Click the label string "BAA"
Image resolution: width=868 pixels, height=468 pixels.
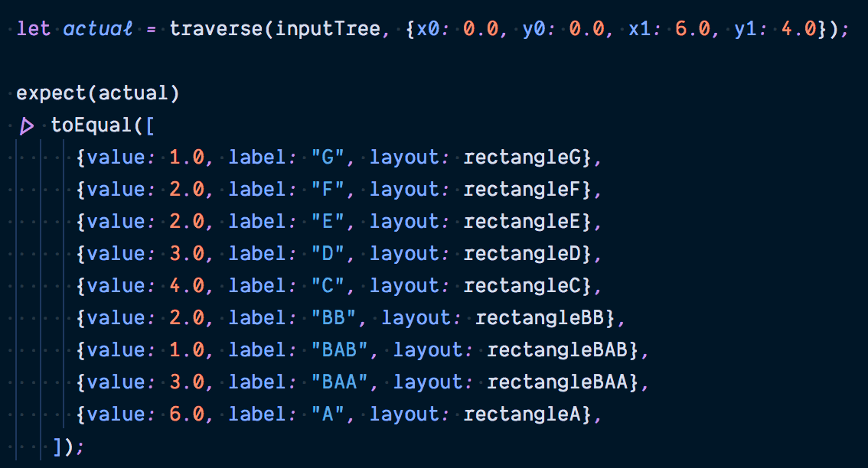coord(339,382)
